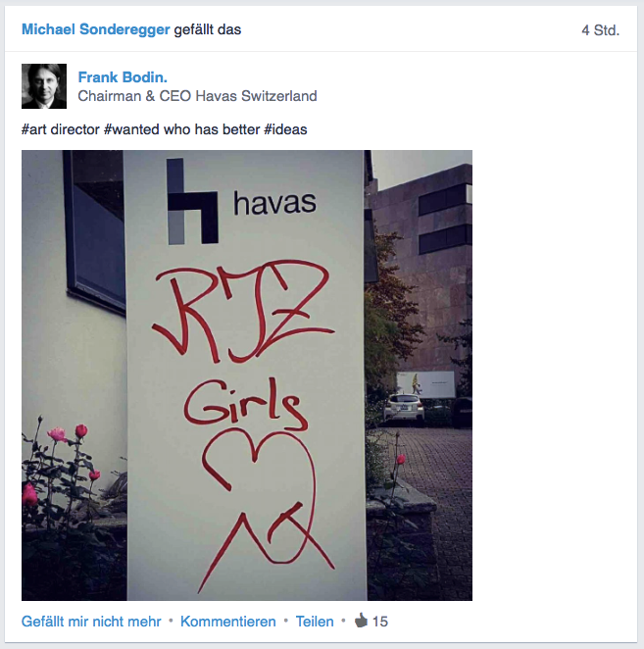Click the thumbs-up likes icon
The image size is (644, 649).
361,621
